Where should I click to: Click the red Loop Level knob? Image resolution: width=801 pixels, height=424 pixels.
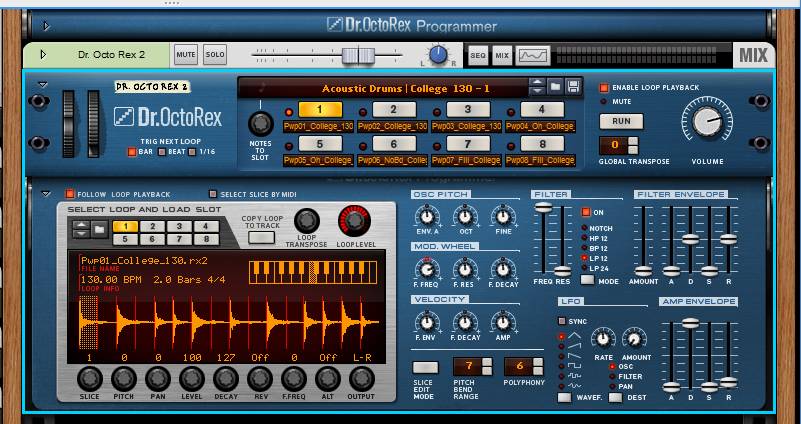pos(354,221)
